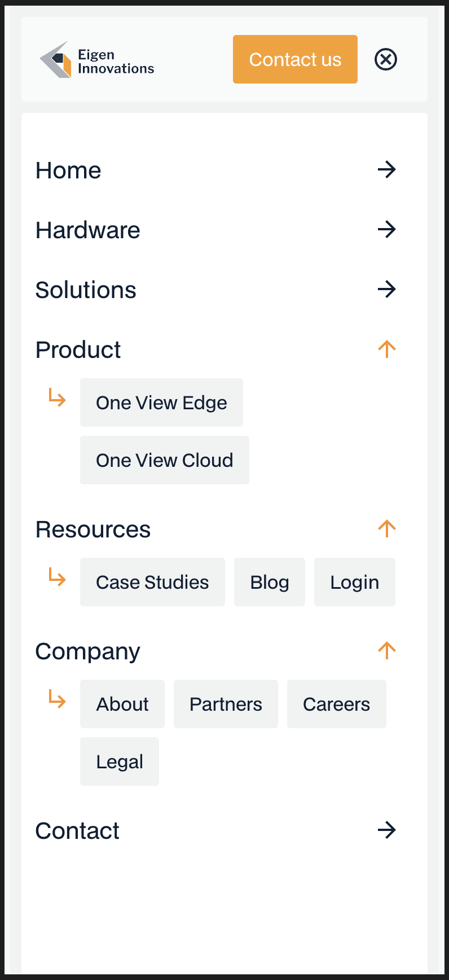
Task: Open the Legal link
Action: (x=120, y=762)
